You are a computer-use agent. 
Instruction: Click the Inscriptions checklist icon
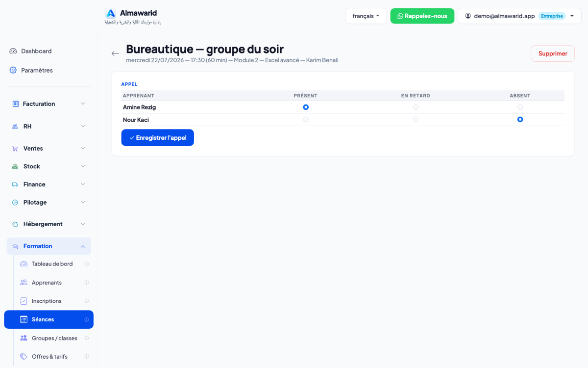[24, 301]
